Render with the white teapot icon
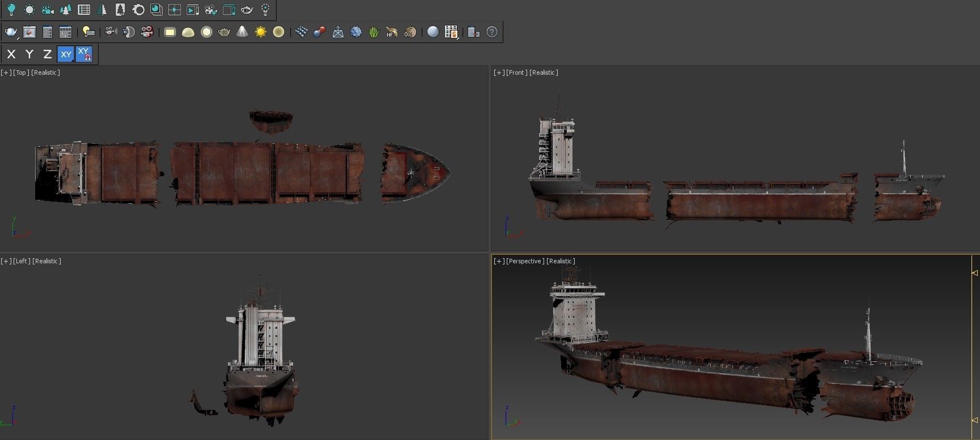 (11, 32)
